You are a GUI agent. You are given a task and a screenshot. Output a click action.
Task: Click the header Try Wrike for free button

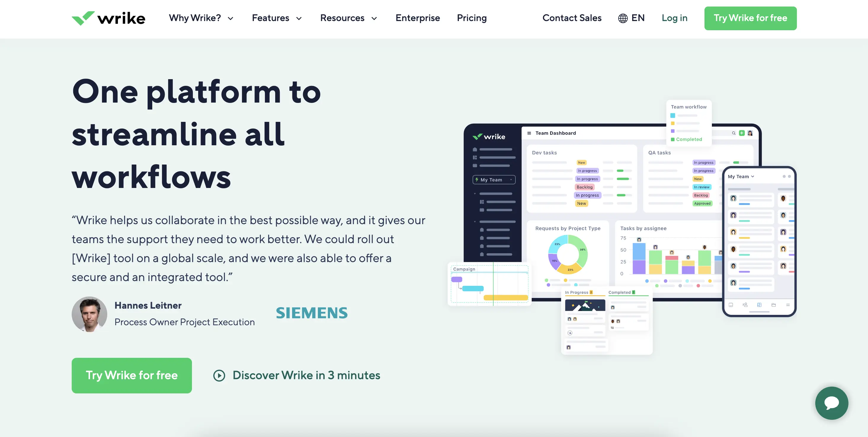coord(750,18)
